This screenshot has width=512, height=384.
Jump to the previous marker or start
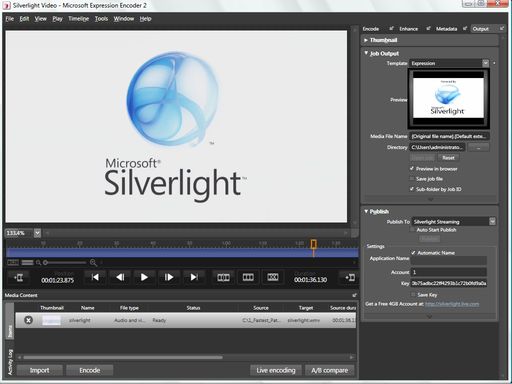[95, 277]
